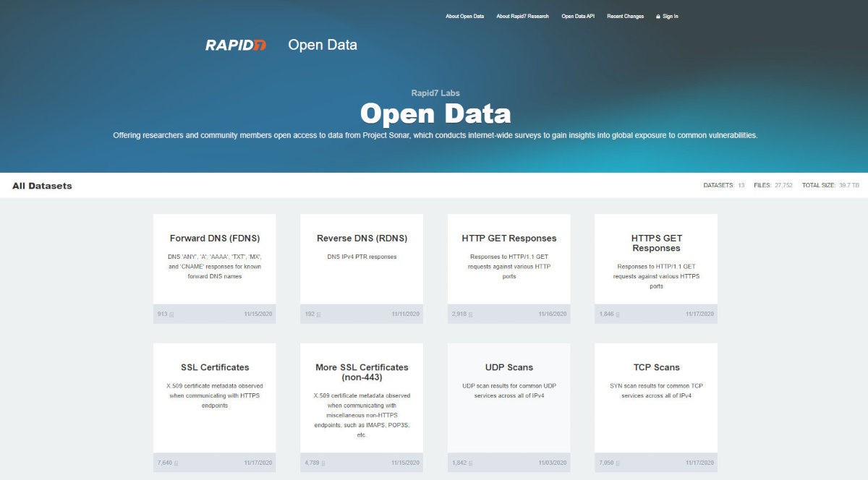868x480 pixels.
Task: Open the TCP Scans dataset
Action: pyautogui.click(x=657, y=367)
